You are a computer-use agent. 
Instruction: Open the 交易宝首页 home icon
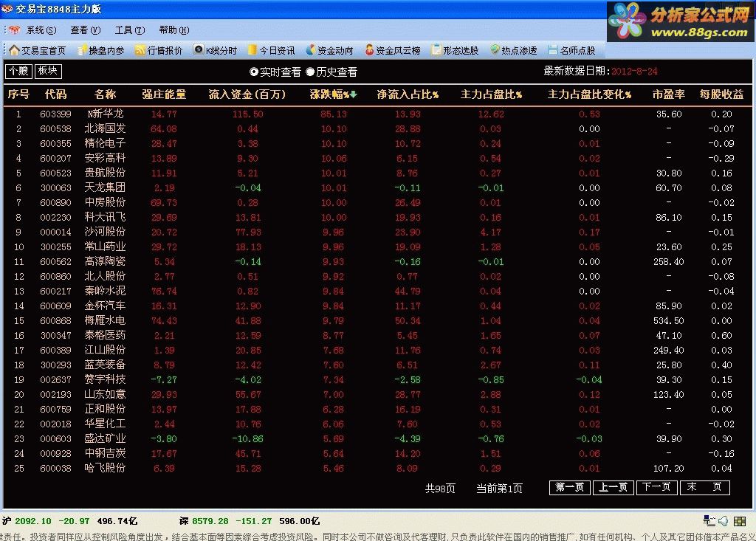click(x=15, y=50)
